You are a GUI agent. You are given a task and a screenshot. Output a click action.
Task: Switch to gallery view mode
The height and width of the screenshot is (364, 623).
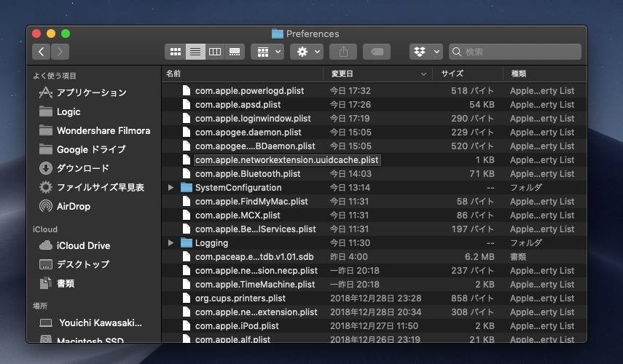tap(234, 52)
